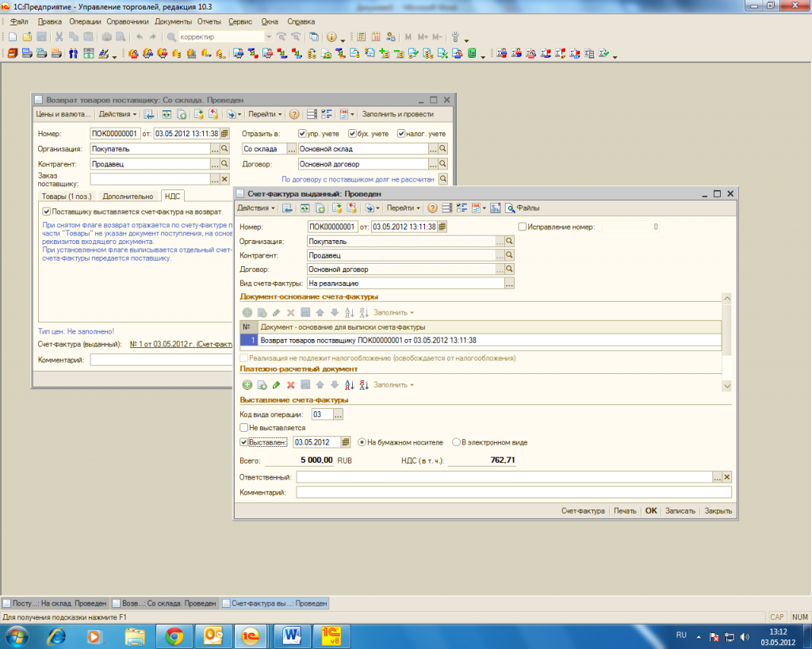Open Google Chrome from the taskbar

[x=174, y=636]
